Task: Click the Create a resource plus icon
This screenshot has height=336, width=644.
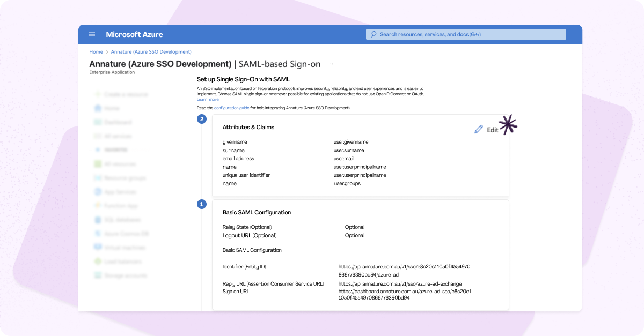Action: [x=98, y=94]
